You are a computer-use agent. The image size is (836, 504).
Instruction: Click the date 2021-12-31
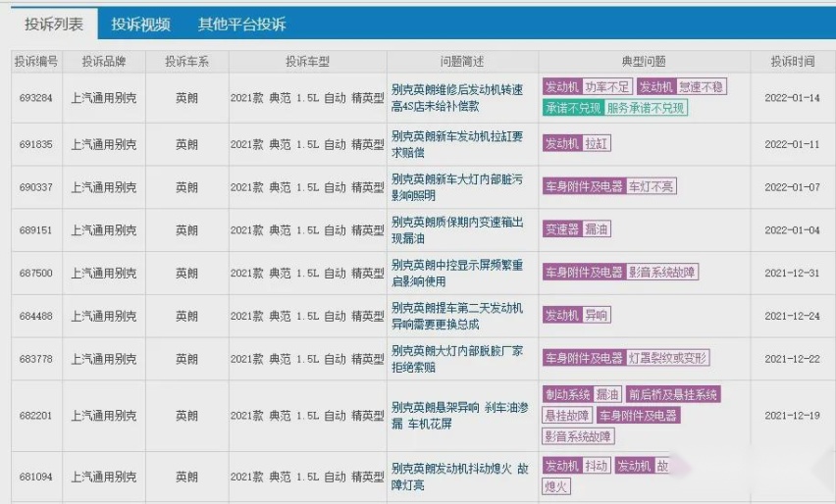(x=792, y=273)
